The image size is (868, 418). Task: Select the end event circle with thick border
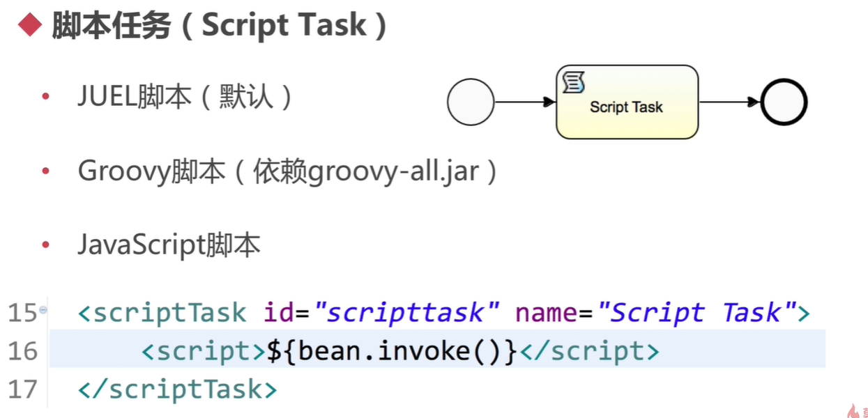click(x=784, y=102)
